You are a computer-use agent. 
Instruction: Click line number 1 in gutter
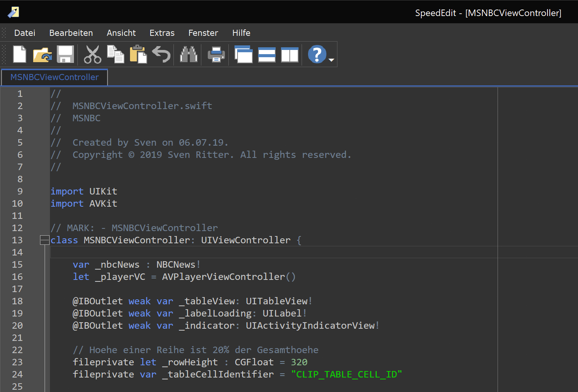[x=20, y=93]
